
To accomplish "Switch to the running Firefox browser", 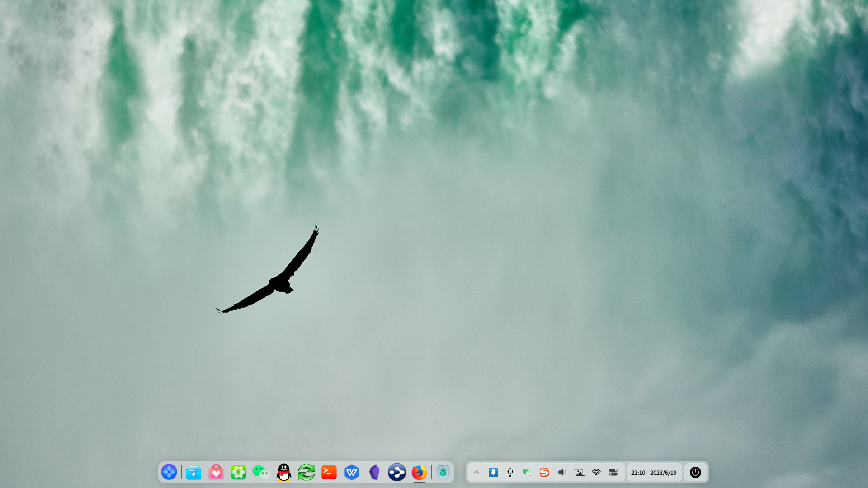I will pyautogui.click(x=419, y=472).
